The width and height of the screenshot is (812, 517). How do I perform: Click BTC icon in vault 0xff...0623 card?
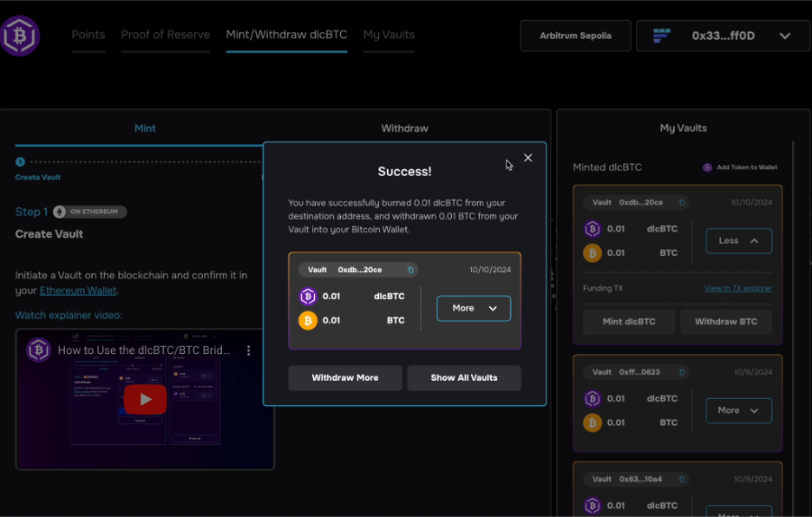pos(593,422)
